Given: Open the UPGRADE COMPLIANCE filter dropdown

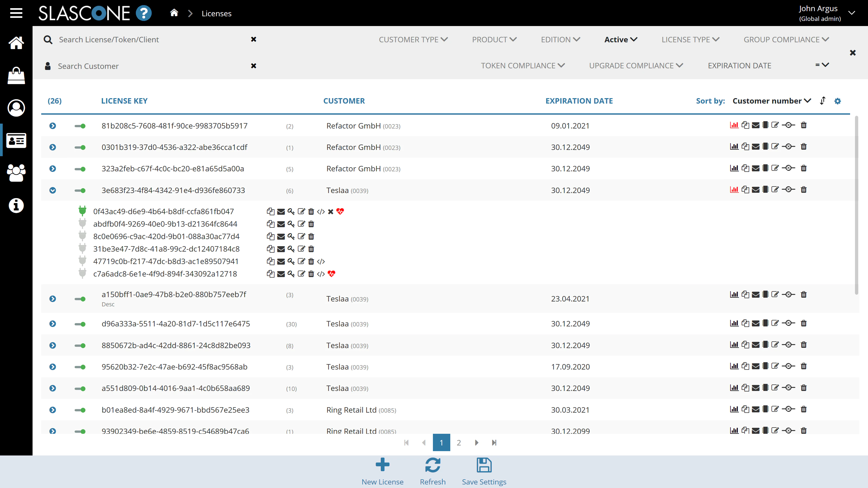Looking at the screenshot, I should tap(636, 66).
